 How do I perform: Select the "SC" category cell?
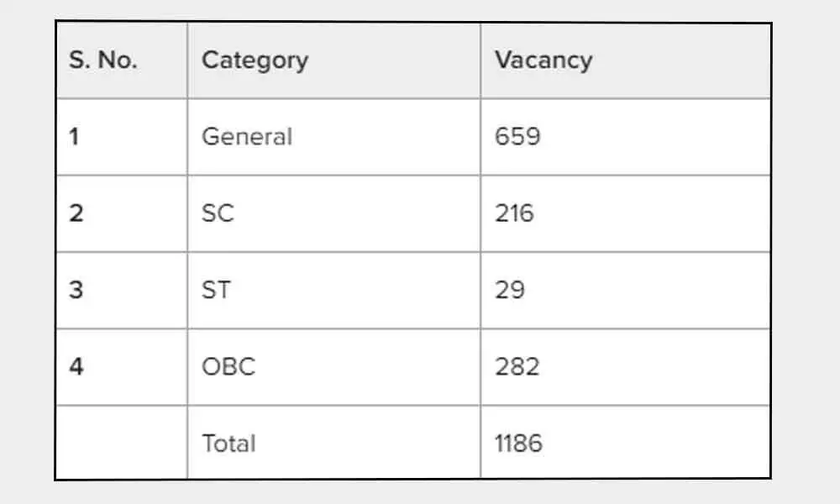(218, 213)
